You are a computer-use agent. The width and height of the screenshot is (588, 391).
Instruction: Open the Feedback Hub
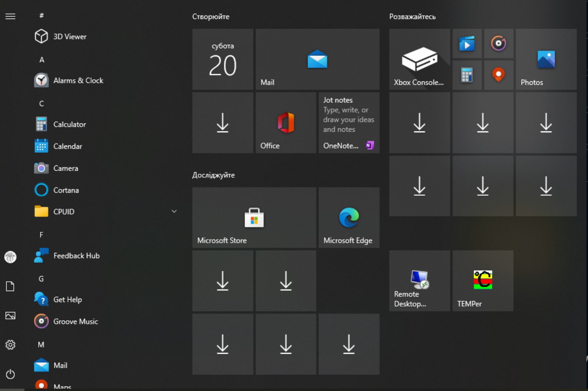[x=76, y=255]
